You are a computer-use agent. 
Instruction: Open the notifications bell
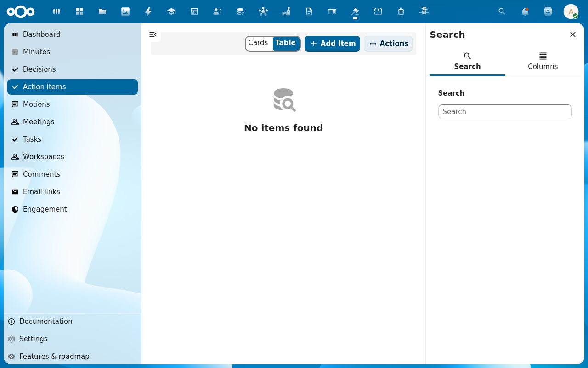pyautogui.click(x=525, y=11)
